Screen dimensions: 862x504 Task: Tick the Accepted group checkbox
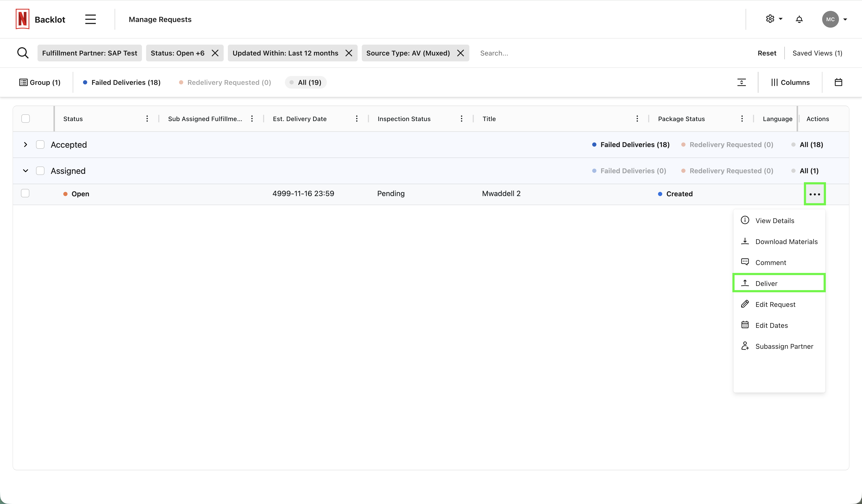click(40, 145)
